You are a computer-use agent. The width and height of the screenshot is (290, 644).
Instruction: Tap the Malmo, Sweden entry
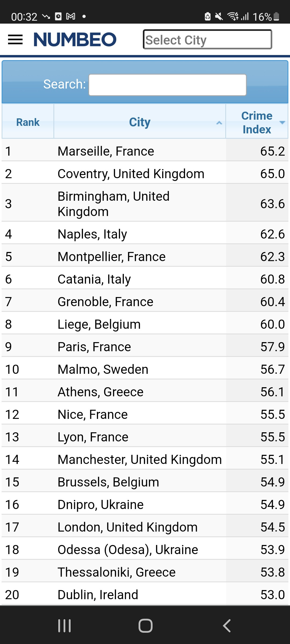point(103,369)
